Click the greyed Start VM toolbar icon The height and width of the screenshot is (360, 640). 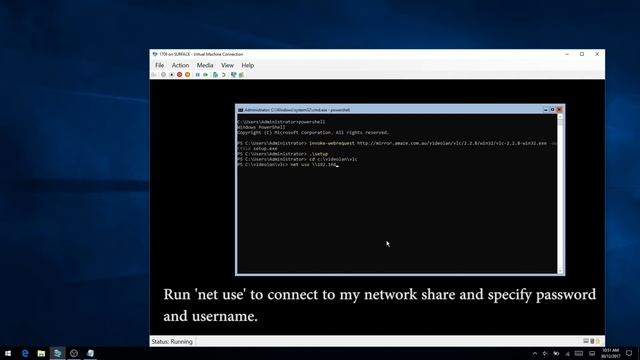tap(163, 75)
